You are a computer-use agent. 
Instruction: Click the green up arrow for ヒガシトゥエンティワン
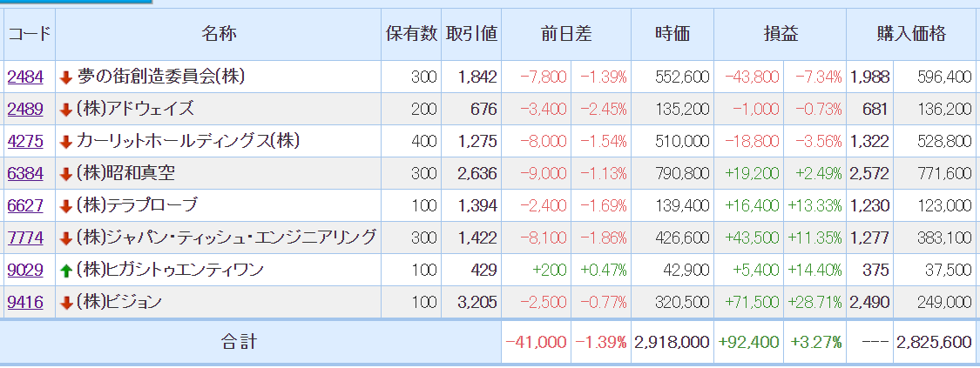click(66, 271)
